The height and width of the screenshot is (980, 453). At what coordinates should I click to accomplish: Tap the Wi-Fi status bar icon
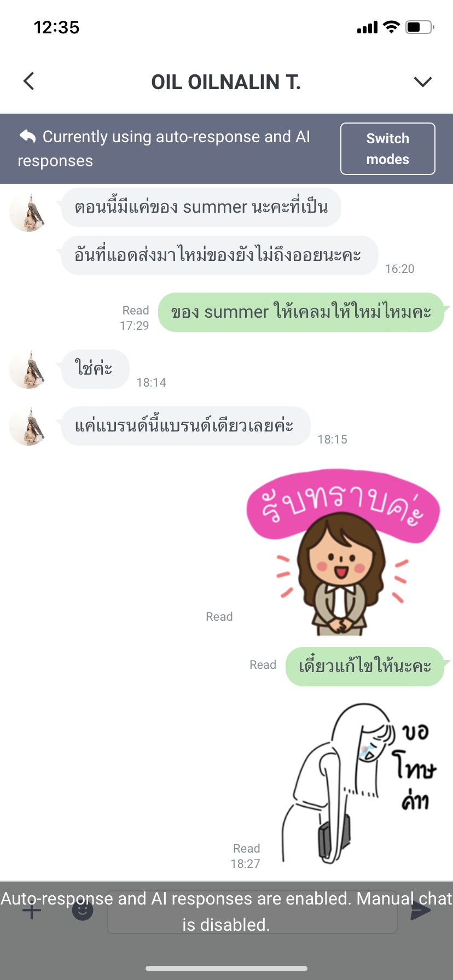pos(392,27)
